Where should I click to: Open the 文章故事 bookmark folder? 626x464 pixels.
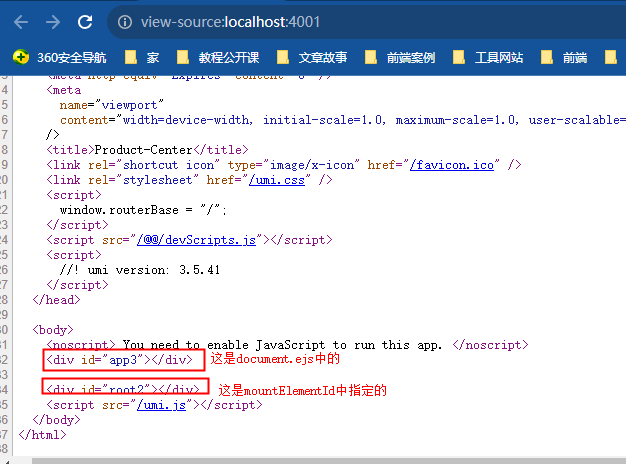(312, 58)
